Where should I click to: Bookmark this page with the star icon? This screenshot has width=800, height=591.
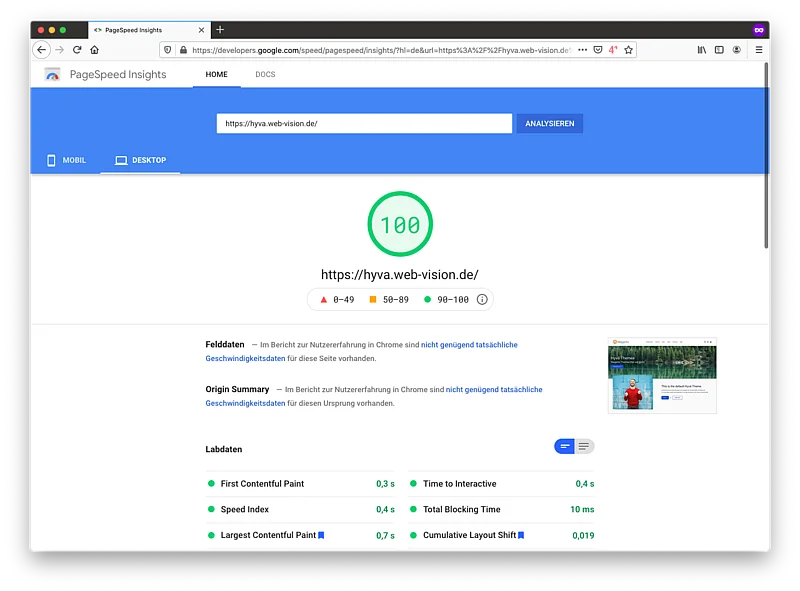point(628,49)
